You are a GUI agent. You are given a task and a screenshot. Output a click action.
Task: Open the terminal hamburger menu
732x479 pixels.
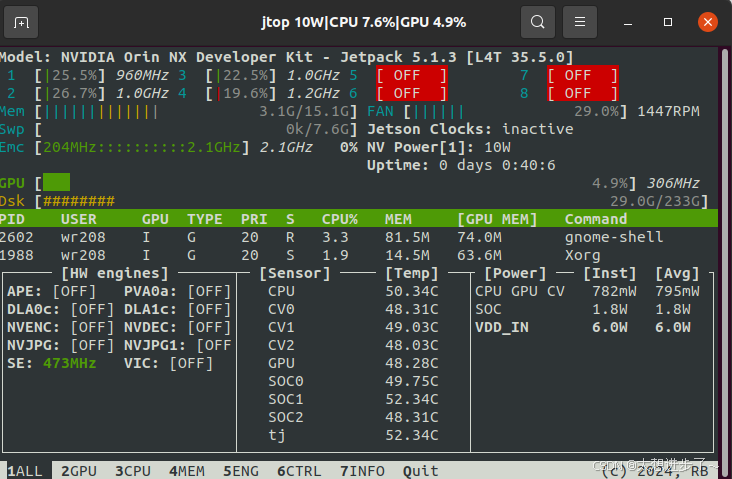(x=580, y=22)
